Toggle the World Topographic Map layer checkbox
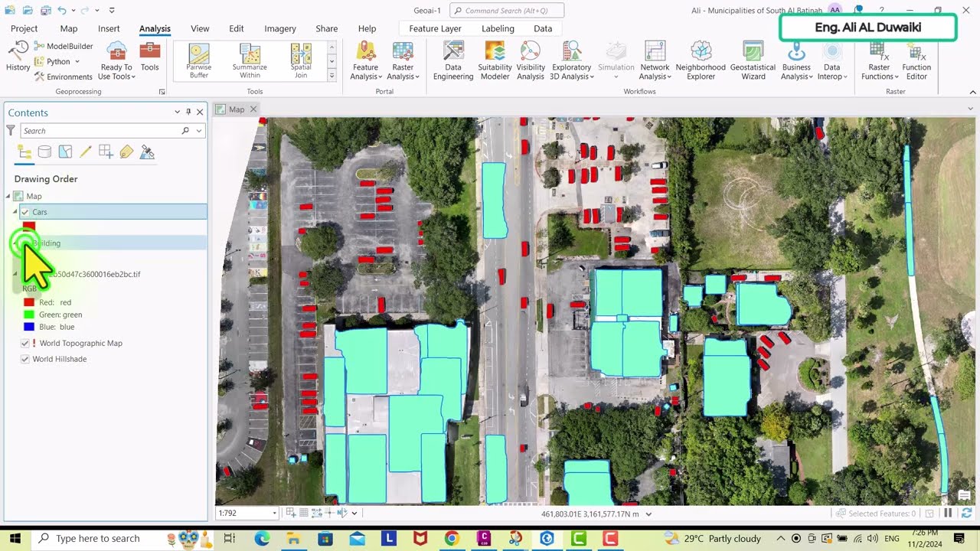Screen dimensions: 980x551 point(25,344)
